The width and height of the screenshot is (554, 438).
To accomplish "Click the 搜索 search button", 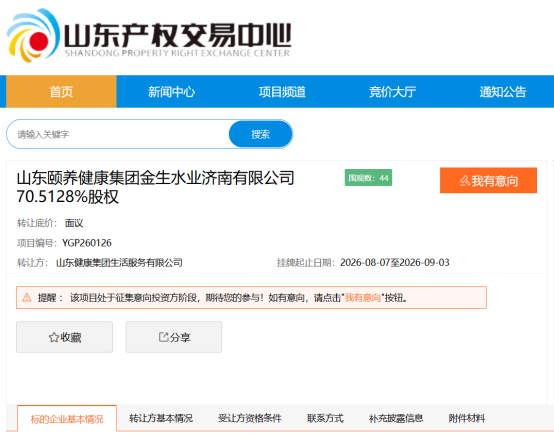I will click(x=260, y=134).
